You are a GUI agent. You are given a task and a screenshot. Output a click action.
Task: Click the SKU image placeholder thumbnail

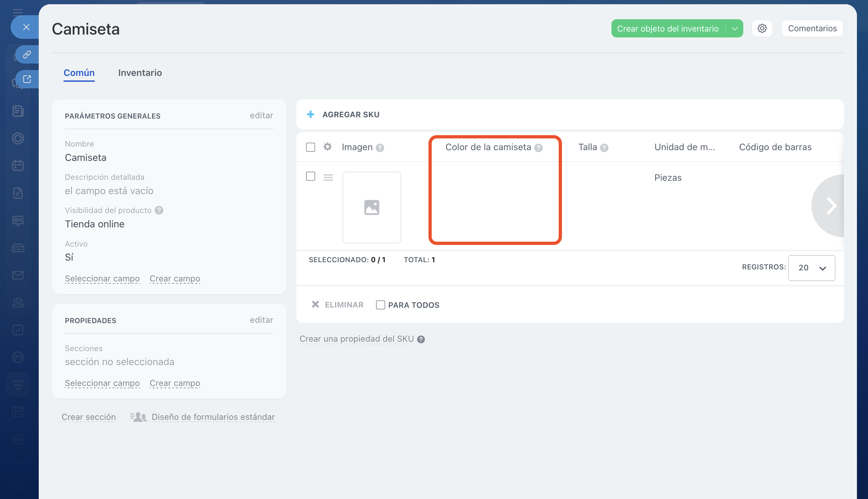coord(372,207)
